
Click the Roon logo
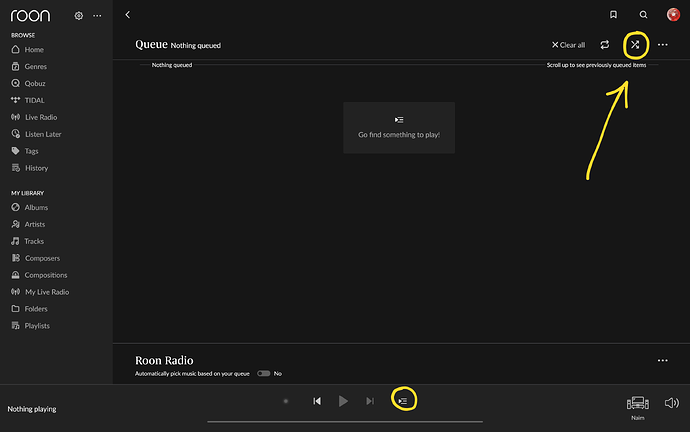(30, 16)
